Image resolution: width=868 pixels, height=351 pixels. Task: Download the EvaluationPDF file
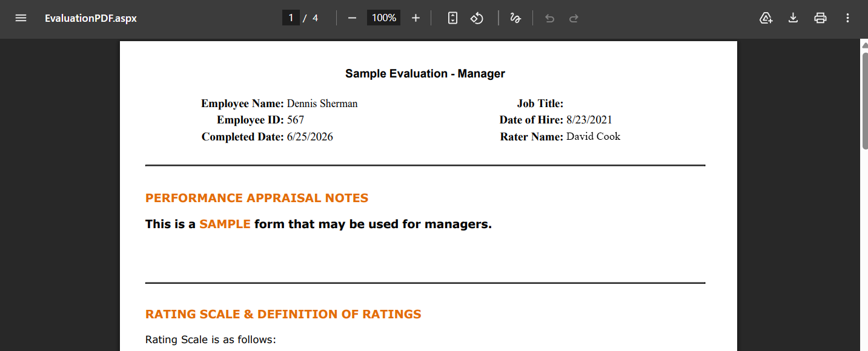[793, 18]
